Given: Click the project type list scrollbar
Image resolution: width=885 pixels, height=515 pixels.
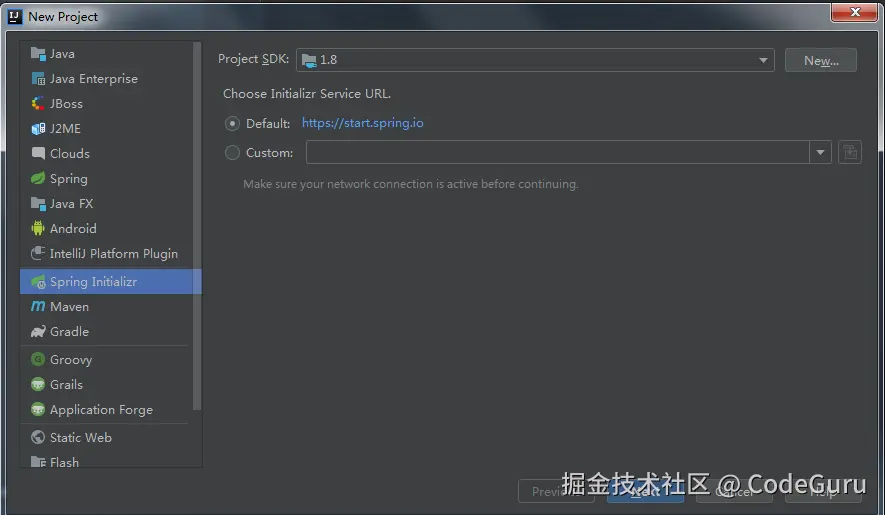Looking at the screenshot, I should [197, 226].
